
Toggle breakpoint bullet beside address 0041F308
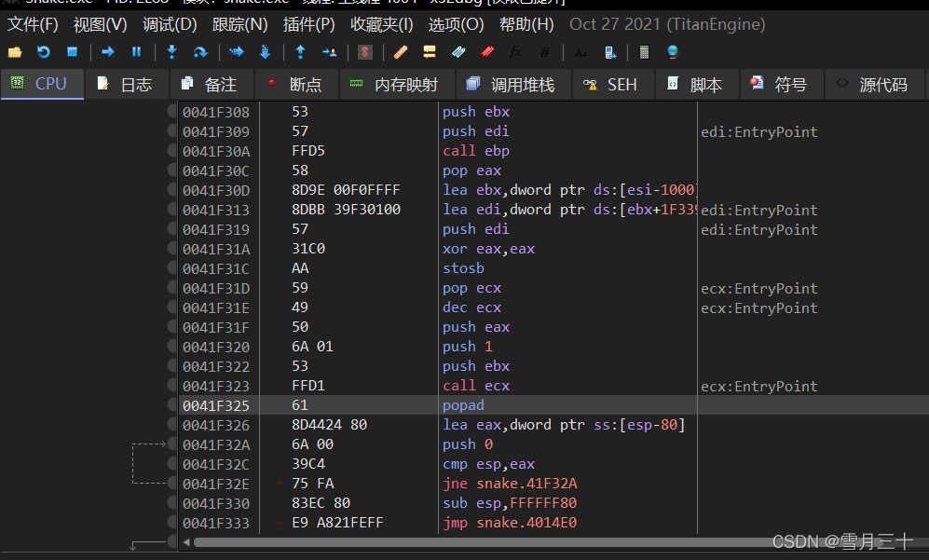coord(172,111)
